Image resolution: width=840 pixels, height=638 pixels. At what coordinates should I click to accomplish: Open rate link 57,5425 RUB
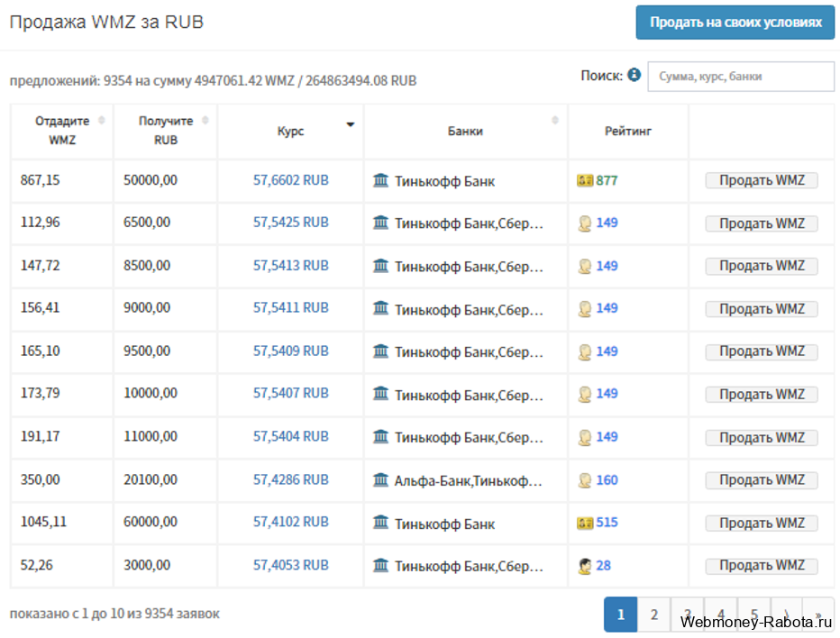(291, 223)
